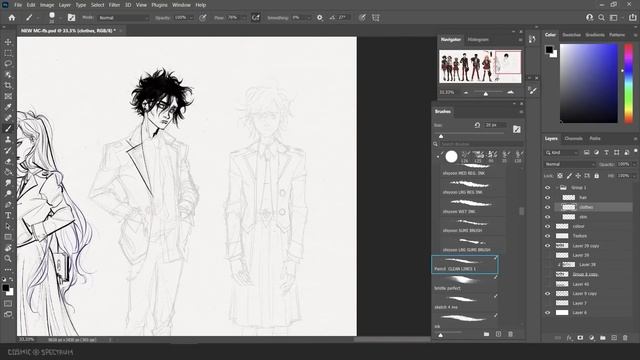Viewport: 640px width, 360px height.
Task: Hide the Texture layer
Action: point(548,236)
